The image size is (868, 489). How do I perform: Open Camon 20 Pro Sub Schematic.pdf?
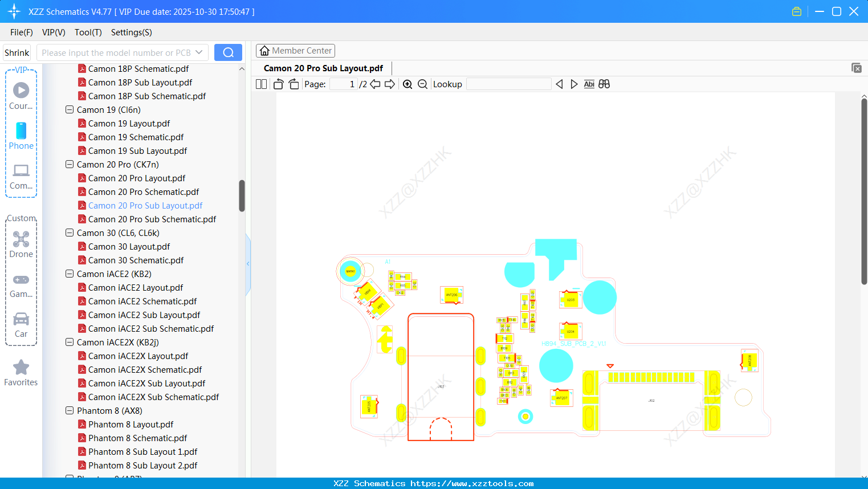(152, 219)
